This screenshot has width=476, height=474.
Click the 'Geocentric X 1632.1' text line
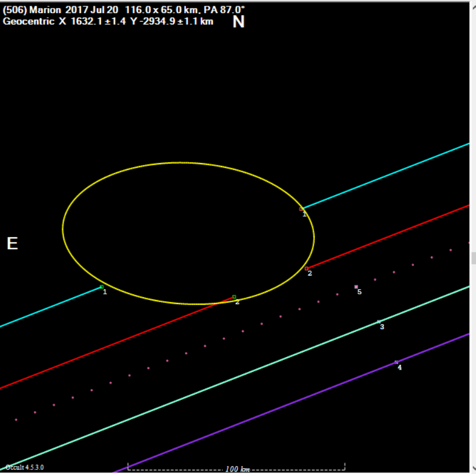click(108, 22)
